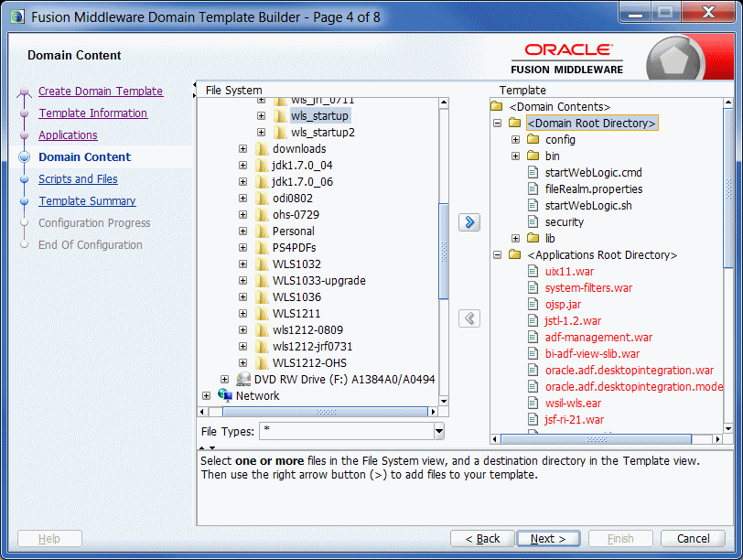
Task: Expand the wls_startup folder node
Action: coord(261,115)
